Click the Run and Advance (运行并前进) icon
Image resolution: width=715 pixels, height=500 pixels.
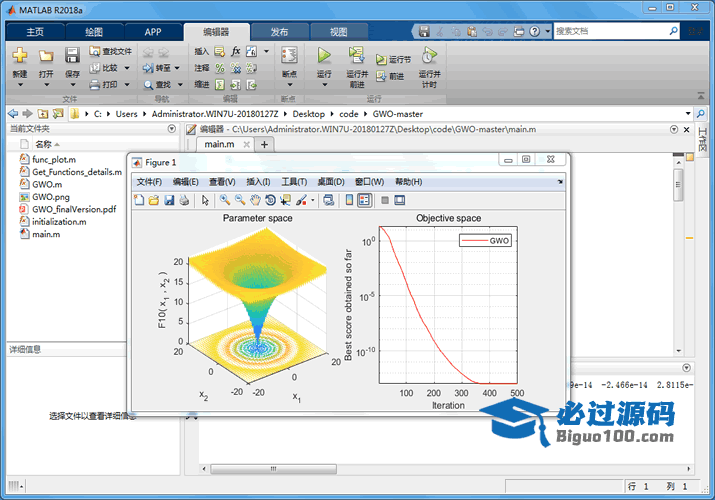pyautogui.click(x=356, y=55)
